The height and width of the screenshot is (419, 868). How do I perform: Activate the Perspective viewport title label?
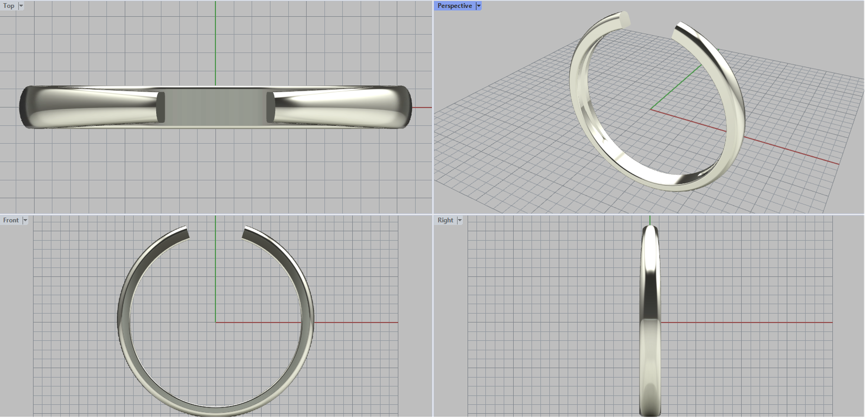coord(454,6)
